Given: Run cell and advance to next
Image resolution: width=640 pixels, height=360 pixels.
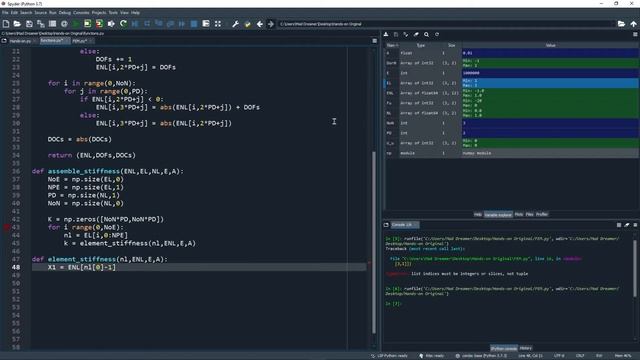Looking at the screenshot, I should (99, 24).
